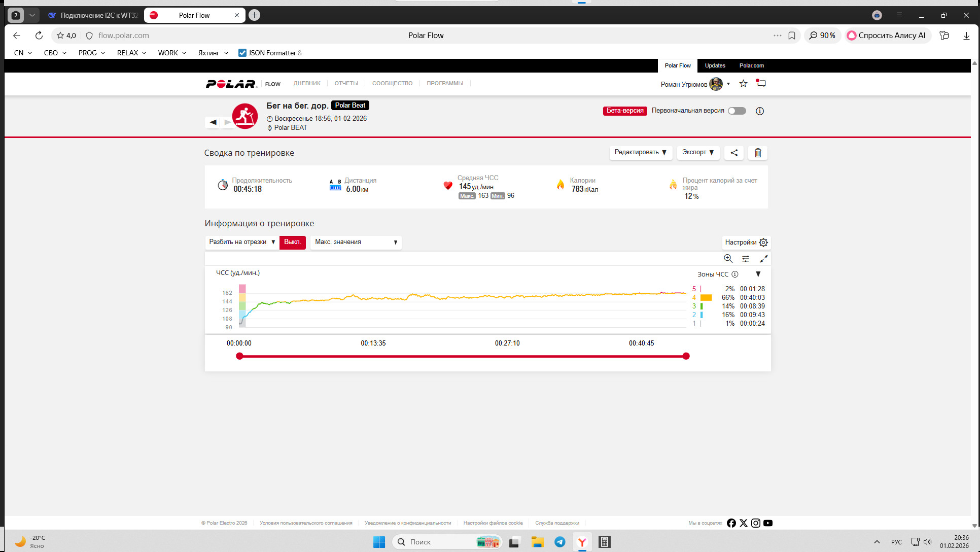Open the ПРОГРАММЫ menu item
980x552 pixels.
[445, 84]
